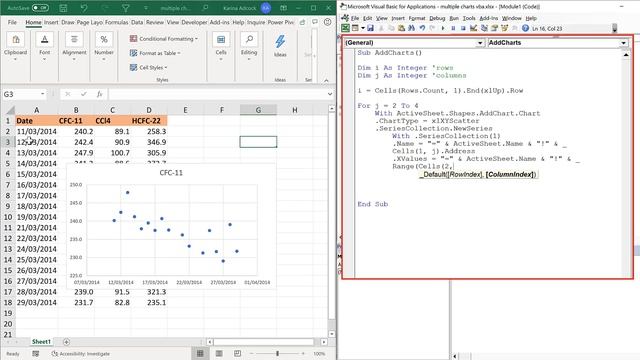
Task: Expand the Font group
Action: click(x=44, y=48)
